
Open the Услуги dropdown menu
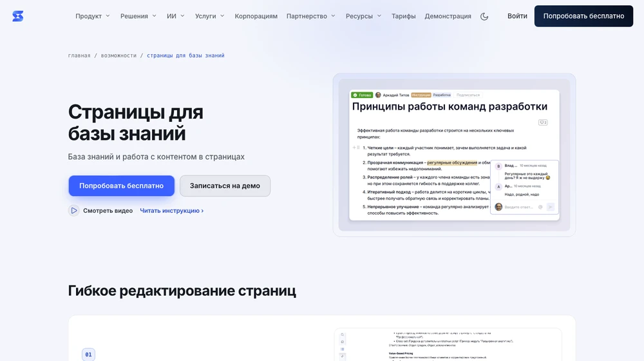click(x=209, y=16)
